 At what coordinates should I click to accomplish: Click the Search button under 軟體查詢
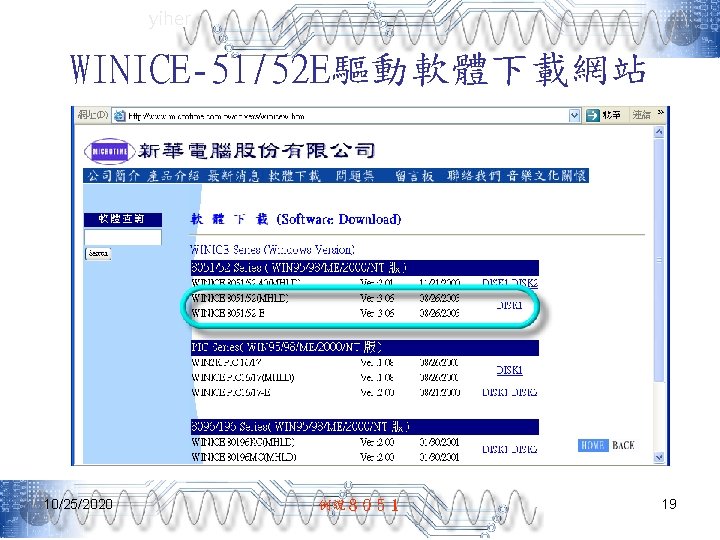tap(98, 253)
